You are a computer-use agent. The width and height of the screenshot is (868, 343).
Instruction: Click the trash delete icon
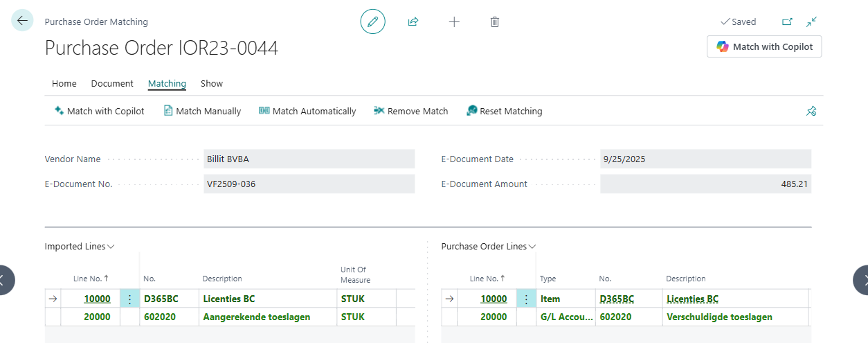[495, 21]
